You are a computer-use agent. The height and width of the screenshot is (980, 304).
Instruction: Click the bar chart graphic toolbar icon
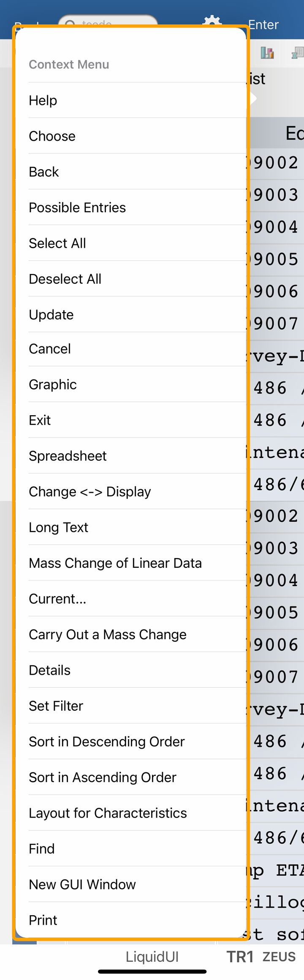pyautogui.click(x=267, y=53)
